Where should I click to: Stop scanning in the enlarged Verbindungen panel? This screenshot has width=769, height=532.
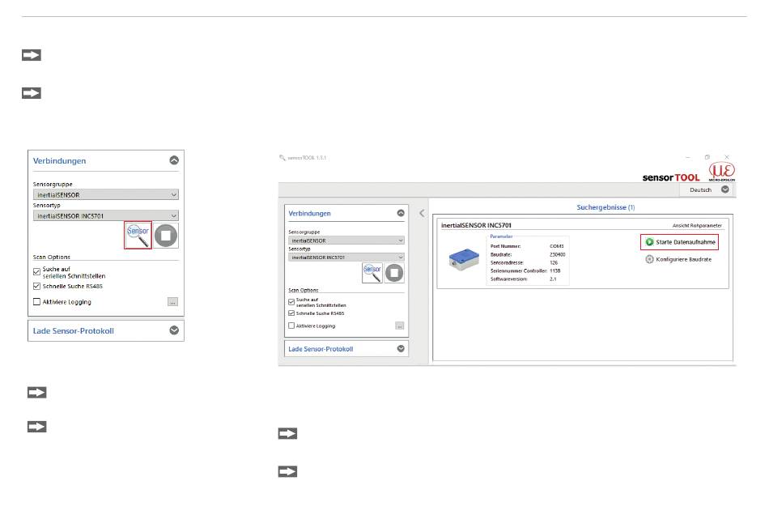pyautogui.click(x=166, y=235)
